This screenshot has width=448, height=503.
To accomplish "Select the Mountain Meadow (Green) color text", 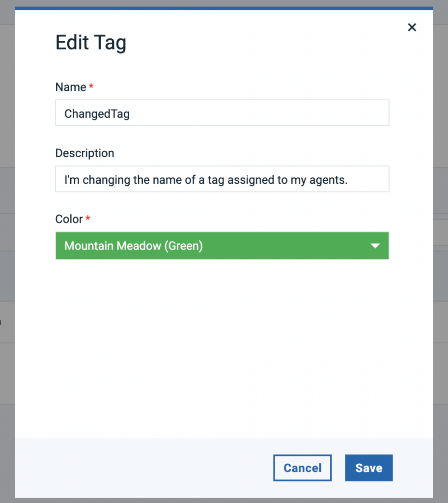I will (x=134, y=246).
